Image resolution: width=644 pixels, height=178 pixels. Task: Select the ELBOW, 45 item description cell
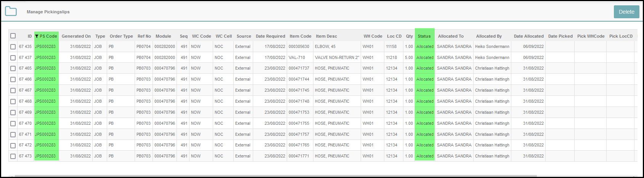pos(325,46)
